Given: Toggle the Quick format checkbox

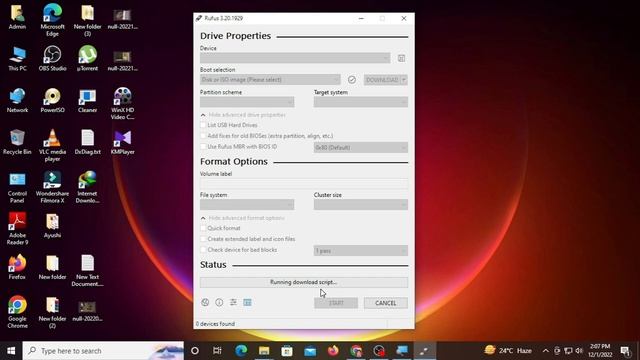Looking at the screenshot, I should pos(203,228).
